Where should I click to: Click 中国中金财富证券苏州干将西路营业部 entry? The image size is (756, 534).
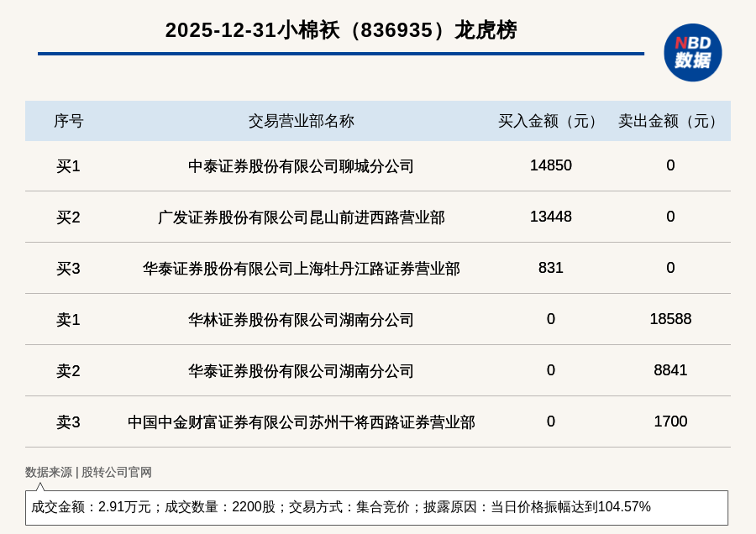coord(301,422)
